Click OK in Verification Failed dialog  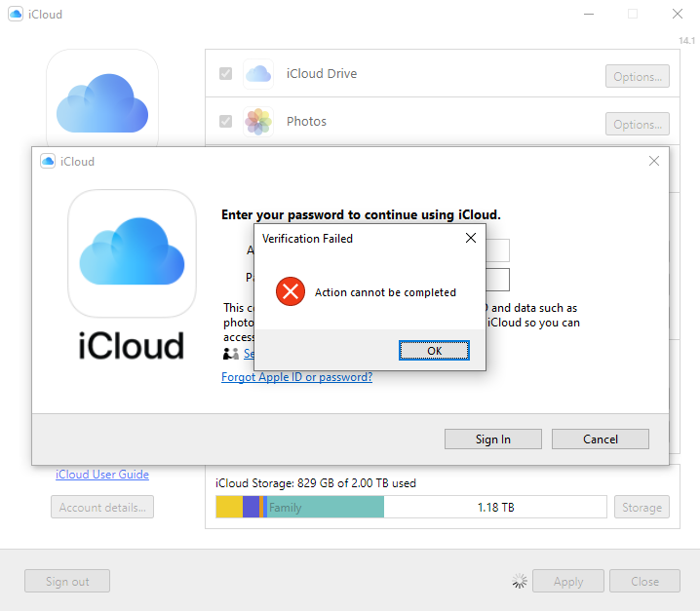click(x=434, y=351)
